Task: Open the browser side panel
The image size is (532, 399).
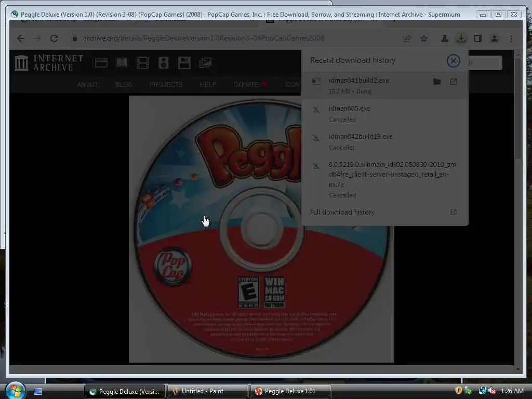Action: 478,38
